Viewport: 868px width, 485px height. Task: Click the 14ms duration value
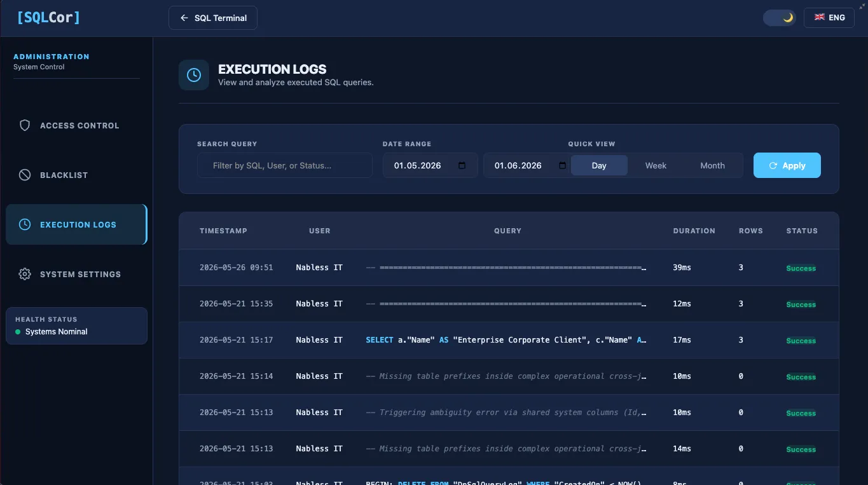tap(682, 449)
